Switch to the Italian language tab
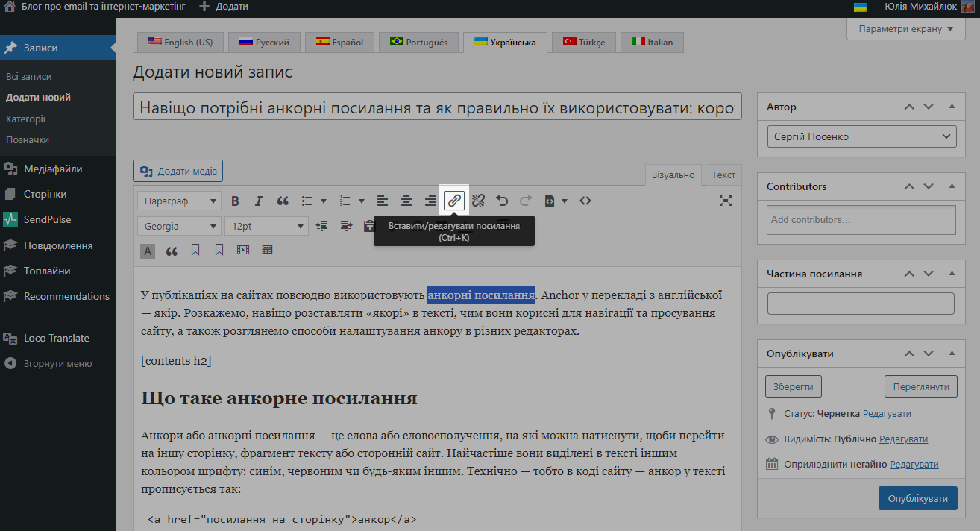The height and width of the screenshot is (531, 980). coord(652,43)
